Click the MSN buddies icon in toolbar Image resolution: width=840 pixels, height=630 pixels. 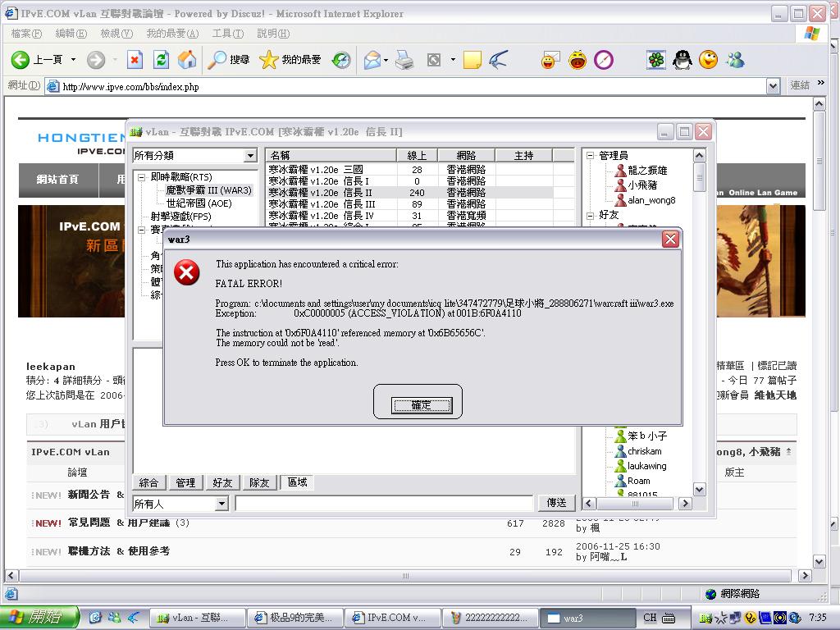pos(735,59)
